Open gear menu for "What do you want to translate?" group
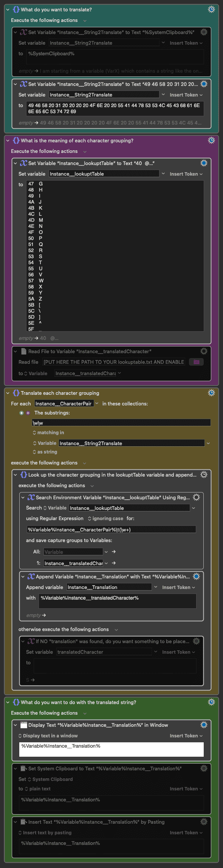Screen dimensions: 223x868 coord(211,9)
